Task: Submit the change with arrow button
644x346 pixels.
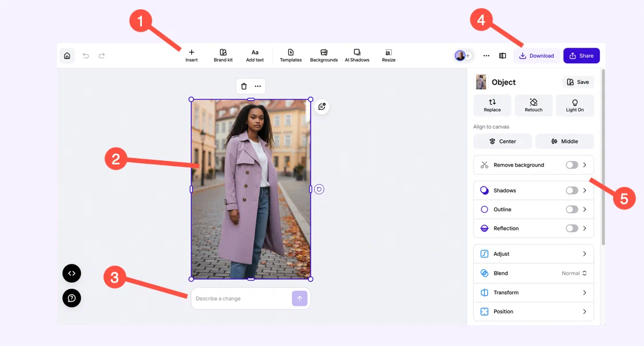Action: coord(299,298)
